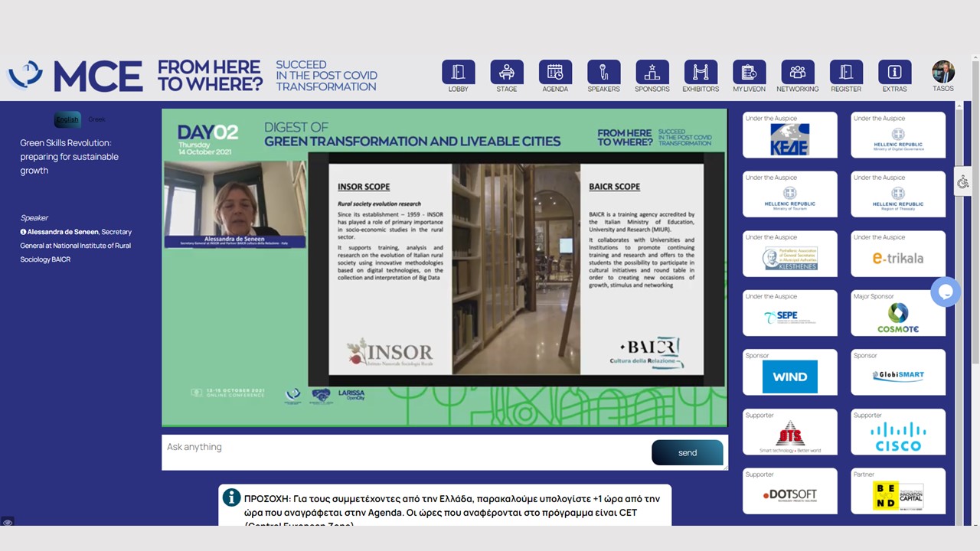Enter the Networking area

point(797,73)
